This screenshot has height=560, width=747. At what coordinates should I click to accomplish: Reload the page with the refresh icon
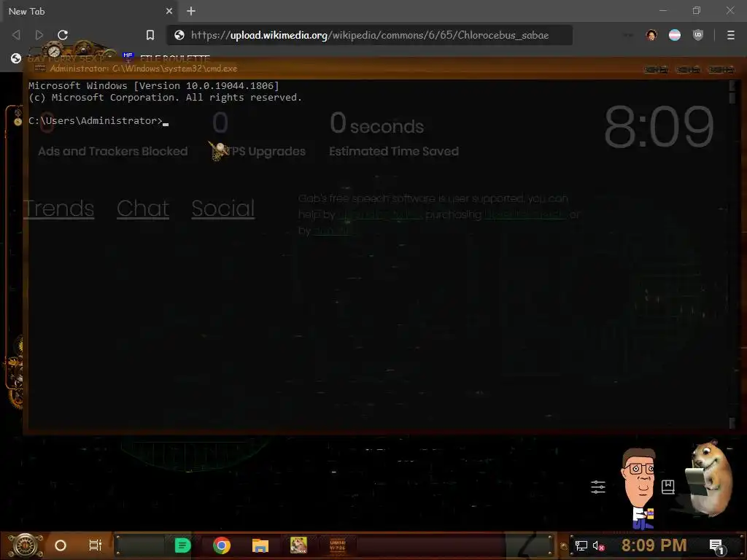click(x=63, y=35)
